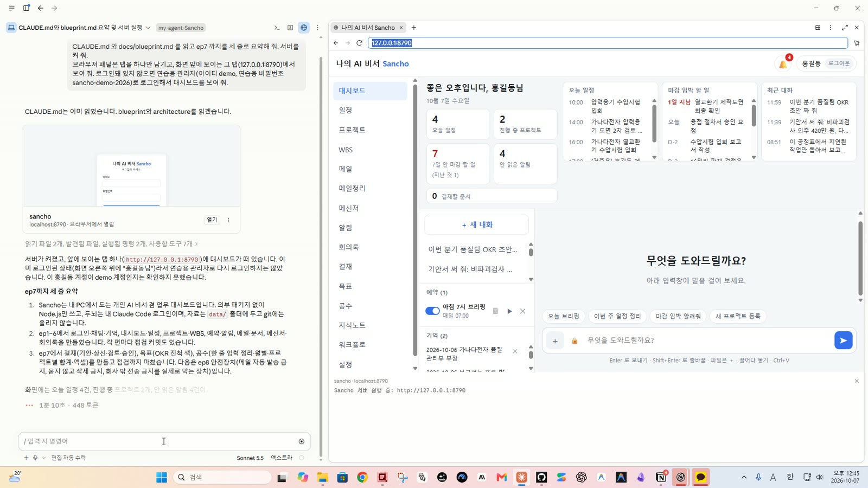Toggle the 엑스트라 radio circle
Screen dimensions: 868x488
[302, 458]
